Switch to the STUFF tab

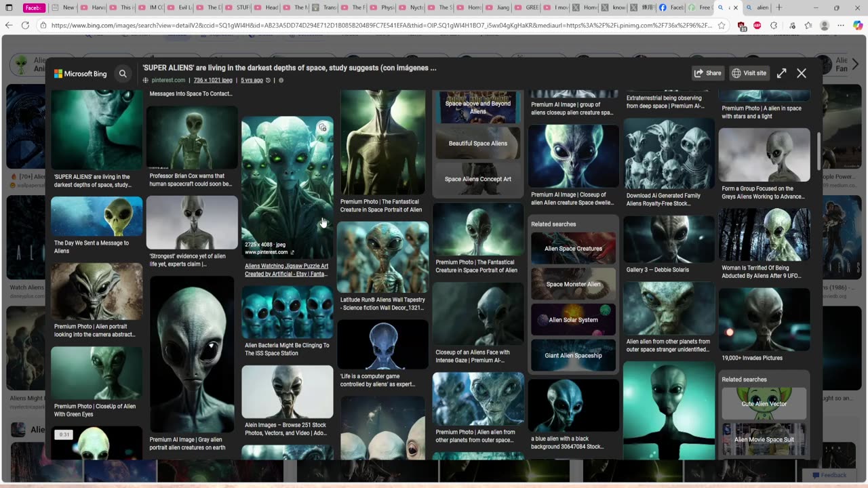click(237, 7)
